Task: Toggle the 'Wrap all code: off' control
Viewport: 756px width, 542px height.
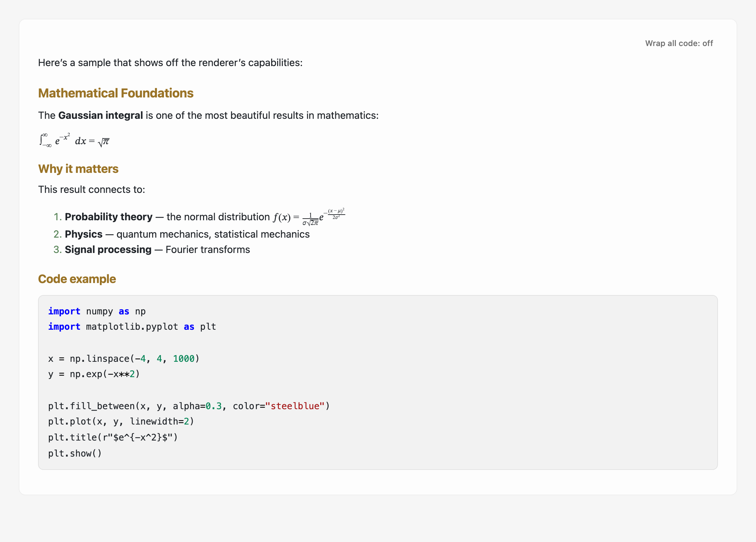Action: 679,43
